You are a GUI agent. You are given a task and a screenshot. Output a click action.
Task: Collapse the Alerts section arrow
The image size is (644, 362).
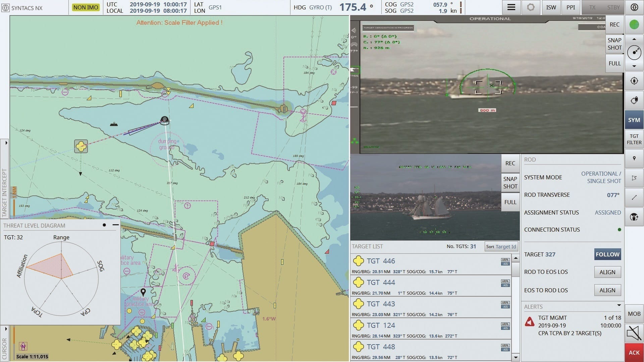point(619,305)
